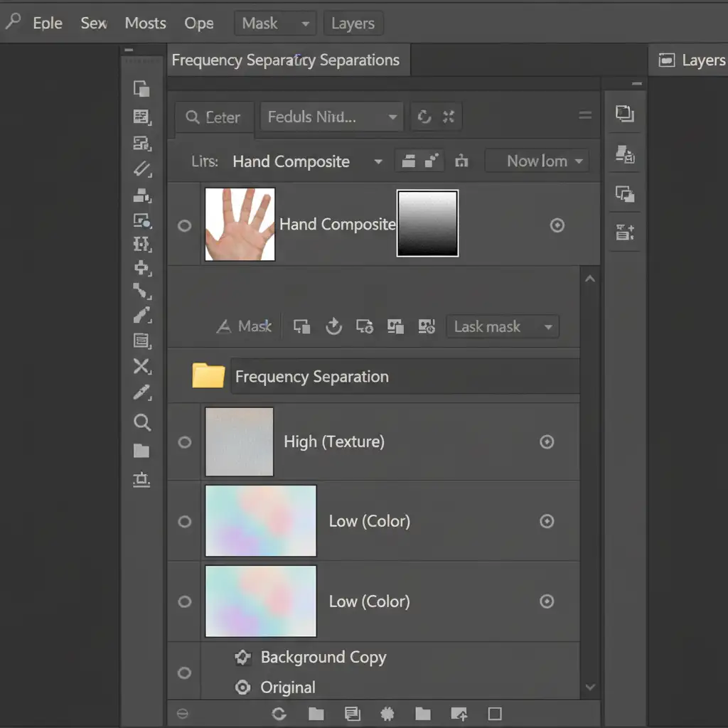Click the overlapping squares icon in right strip
The height and width of the screenshot is (728, 728).
(625, 113)
